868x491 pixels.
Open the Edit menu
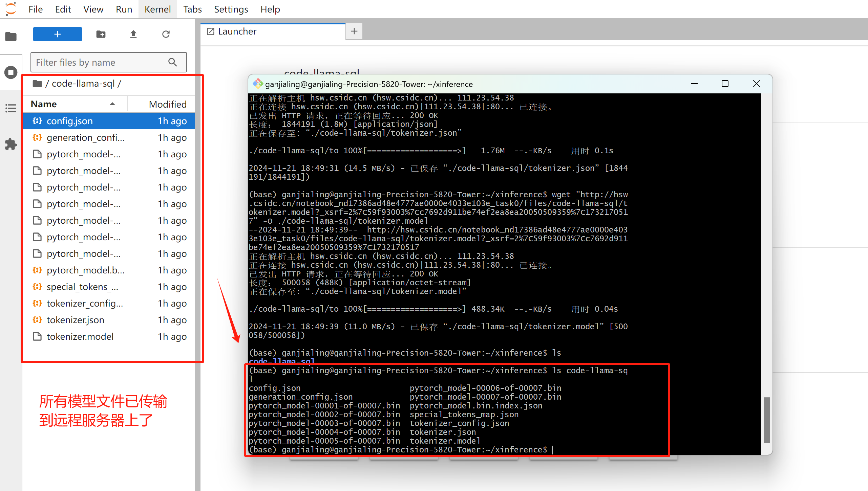63,9
